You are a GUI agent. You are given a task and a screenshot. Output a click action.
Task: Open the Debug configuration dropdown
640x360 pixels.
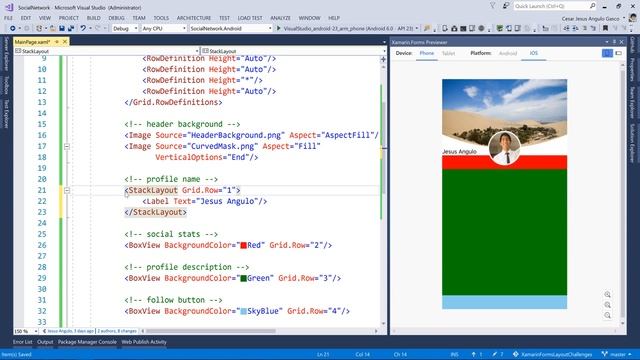pyautogui.click(x=125, y=29)
